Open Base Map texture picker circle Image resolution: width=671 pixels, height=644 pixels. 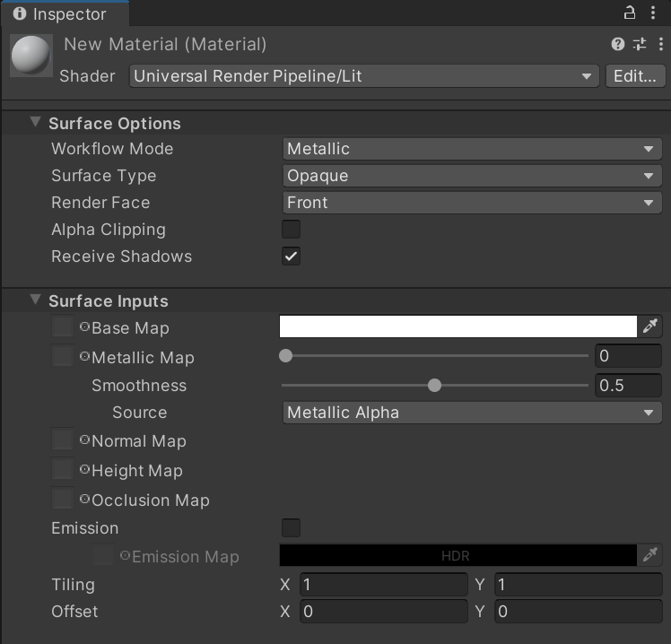click(x=84, y=326)
